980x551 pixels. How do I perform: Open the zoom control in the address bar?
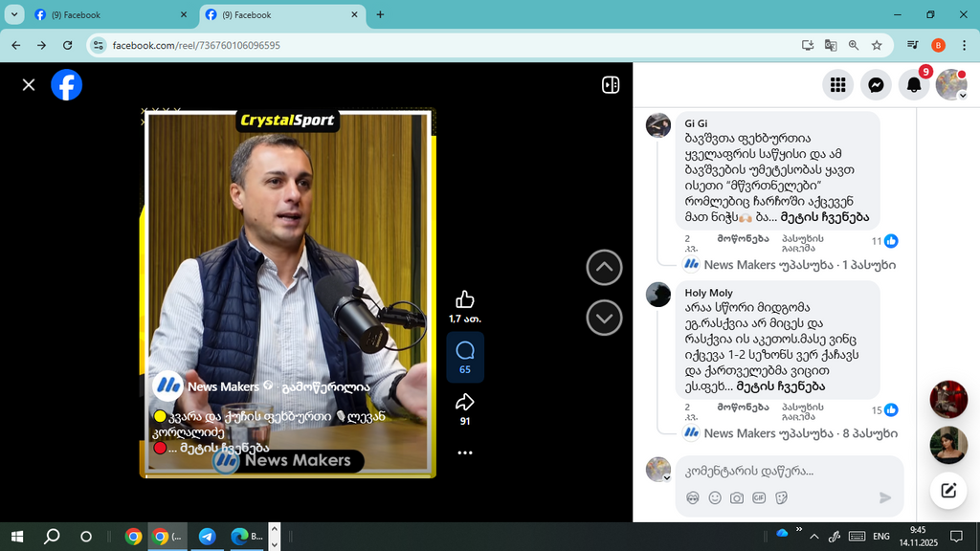(x=854, y=45)
